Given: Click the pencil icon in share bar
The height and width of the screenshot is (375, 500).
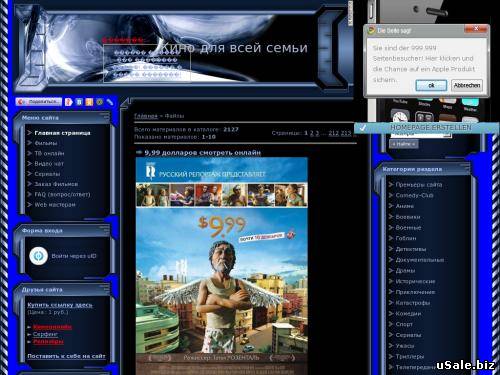Looking at the screenshot, I should [109, 102].
